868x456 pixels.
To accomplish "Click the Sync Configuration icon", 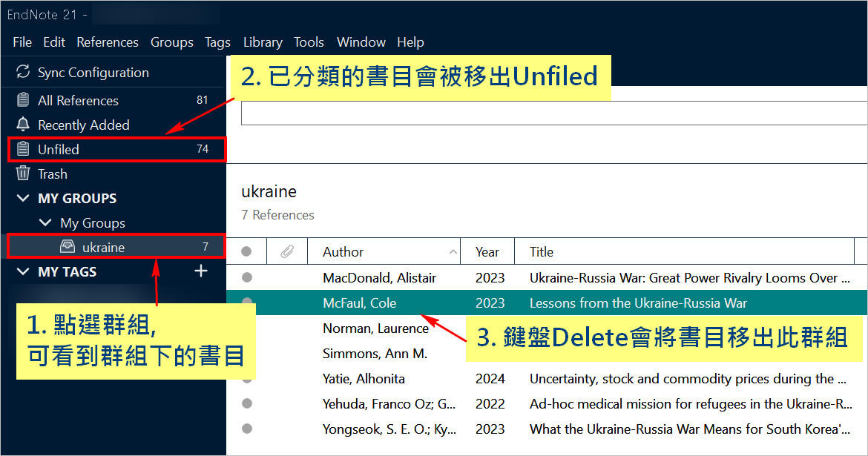I will tap(23, 71).
